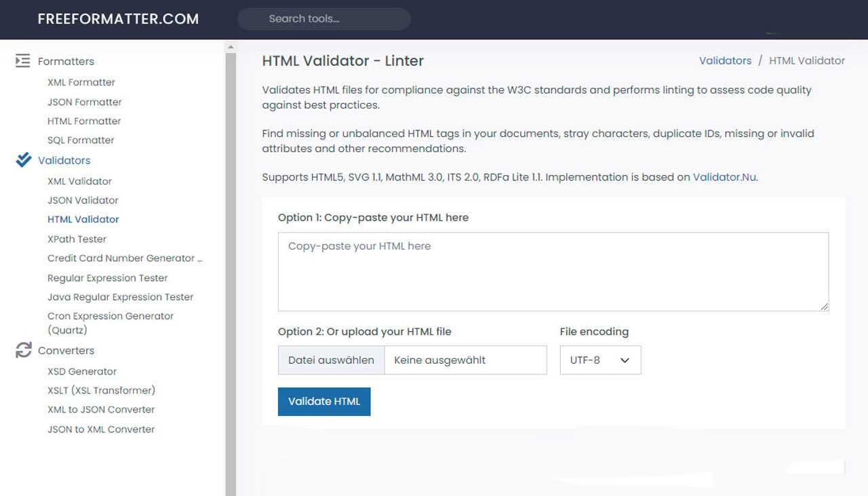Viewport: 868px width, 496px height.
Task: Open Regular Expression Tester tool
Action: pyautogui.click(x=107, y=278)
